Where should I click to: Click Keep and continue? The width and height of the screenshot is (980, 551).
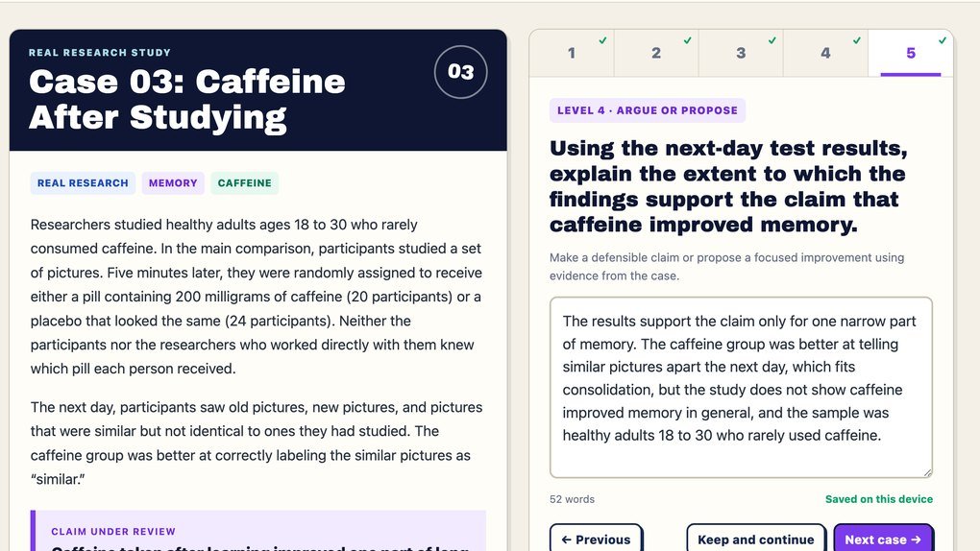755,539
